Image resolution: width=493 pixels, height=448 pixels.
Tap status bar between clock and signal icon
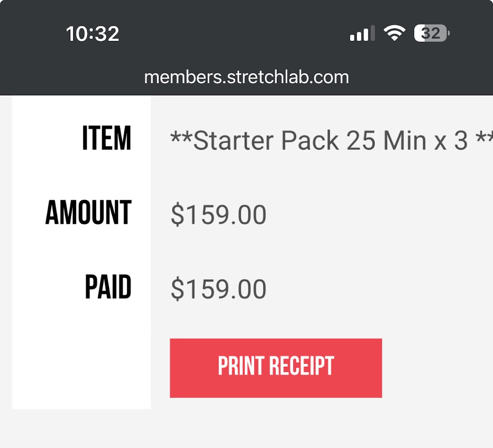(231, 34)
